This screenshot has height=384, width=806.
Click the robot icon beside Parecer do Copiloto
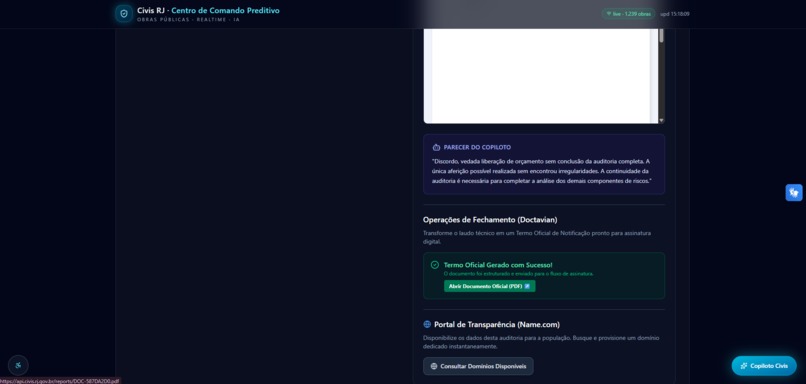[x=436, y=148]
